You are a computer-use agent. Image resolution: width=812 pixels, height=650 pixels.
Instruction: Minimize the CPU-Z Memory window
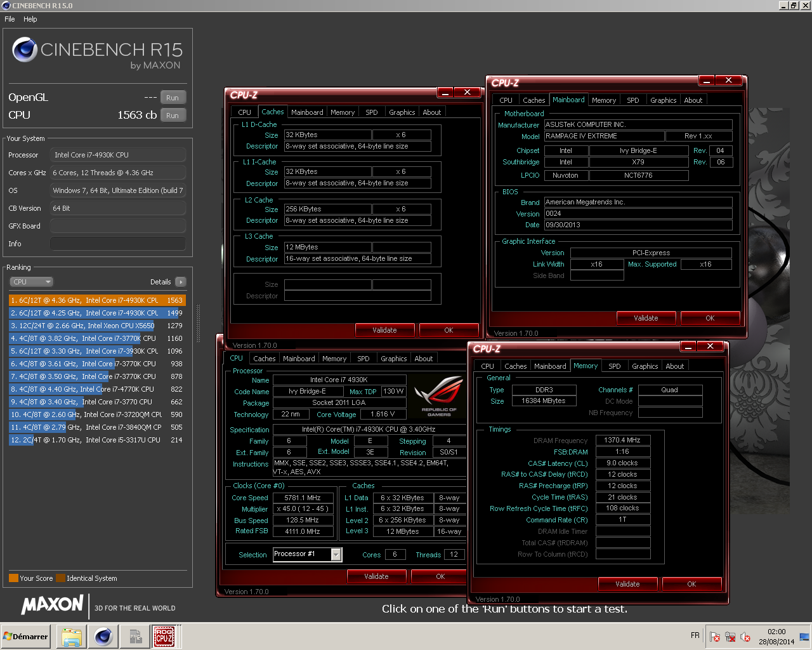coord(688,347)
